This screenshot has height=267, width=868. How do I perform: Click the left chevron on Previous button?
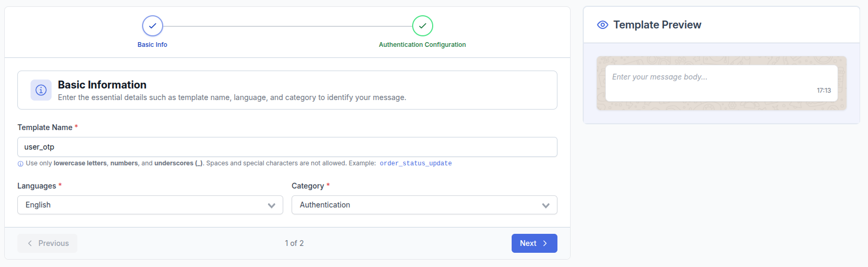coord(30,243)
